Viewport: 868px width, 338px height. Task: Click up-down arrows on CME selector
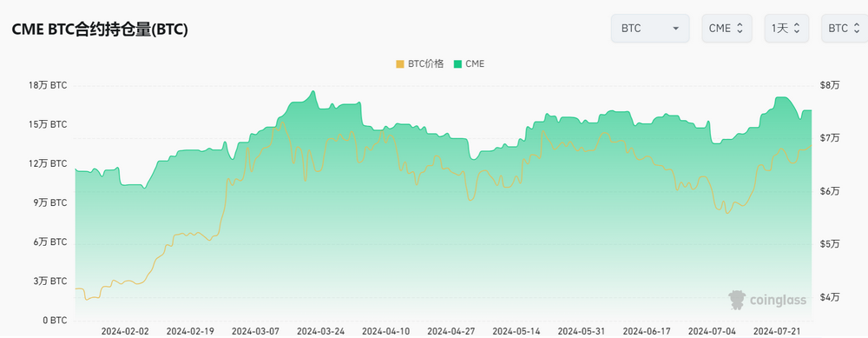pyautogui.click(x=740, y=29)
